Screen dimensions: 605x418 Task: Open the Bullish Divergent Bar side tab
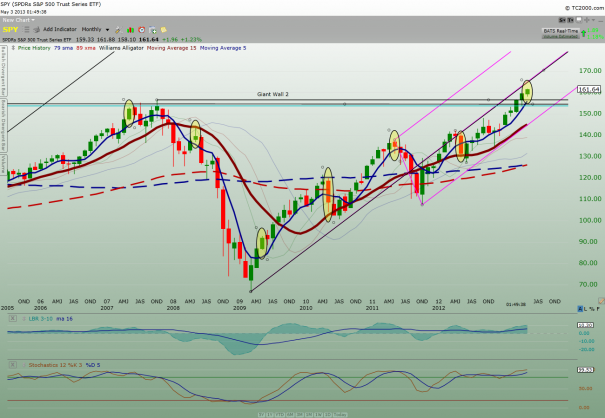(3, 71)
